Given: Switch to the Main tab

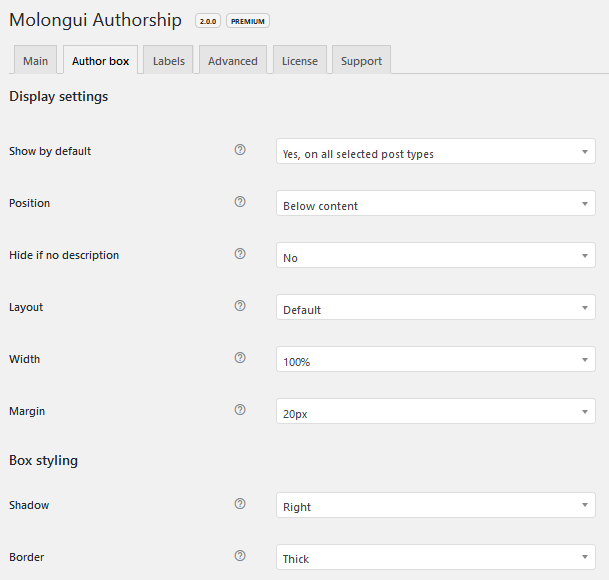Looking at the screenshot, I should point(35,61).
